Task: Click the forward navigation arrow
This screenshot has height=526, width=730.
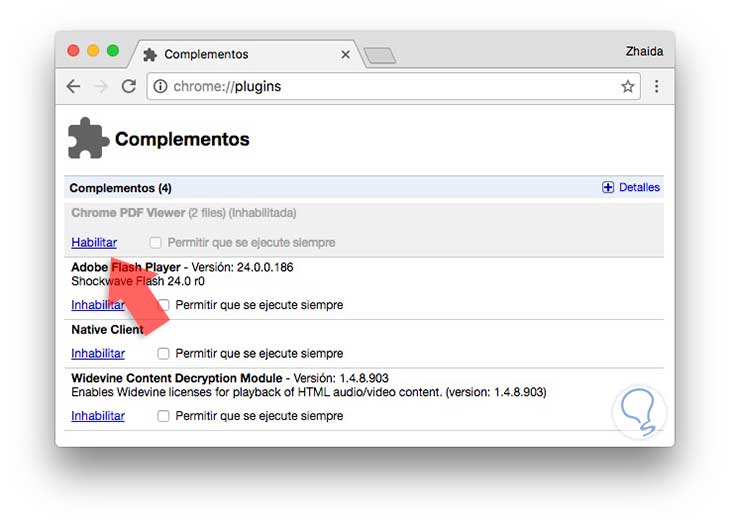Action: click(101, 86)
